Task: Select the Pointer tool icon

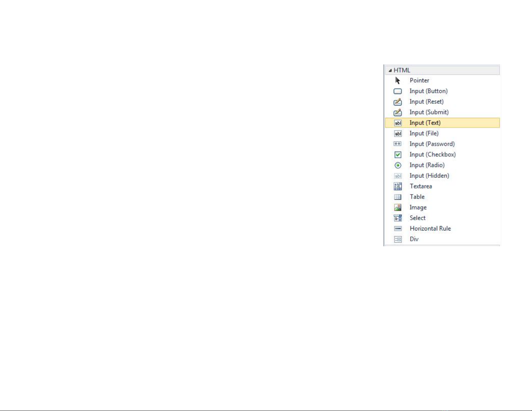Action: (398, 81)
